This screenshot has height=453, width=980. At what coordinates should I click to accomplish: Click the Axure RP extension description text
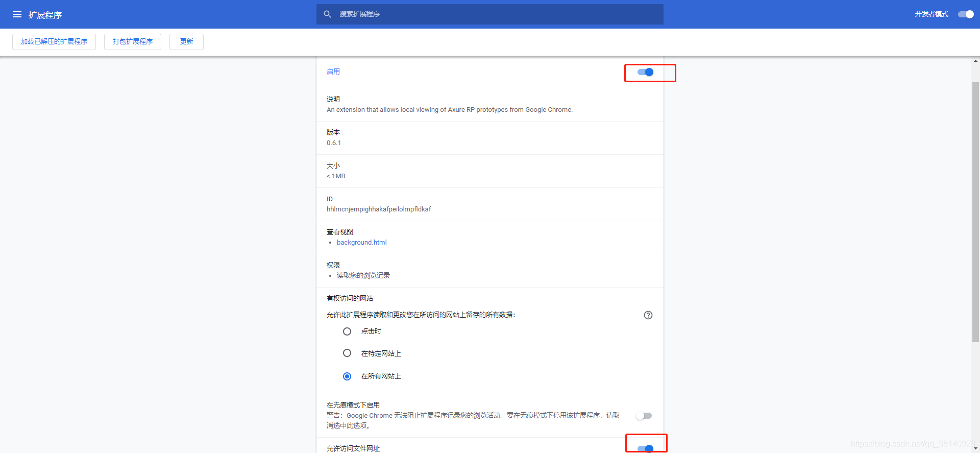[x=450, y=110]
